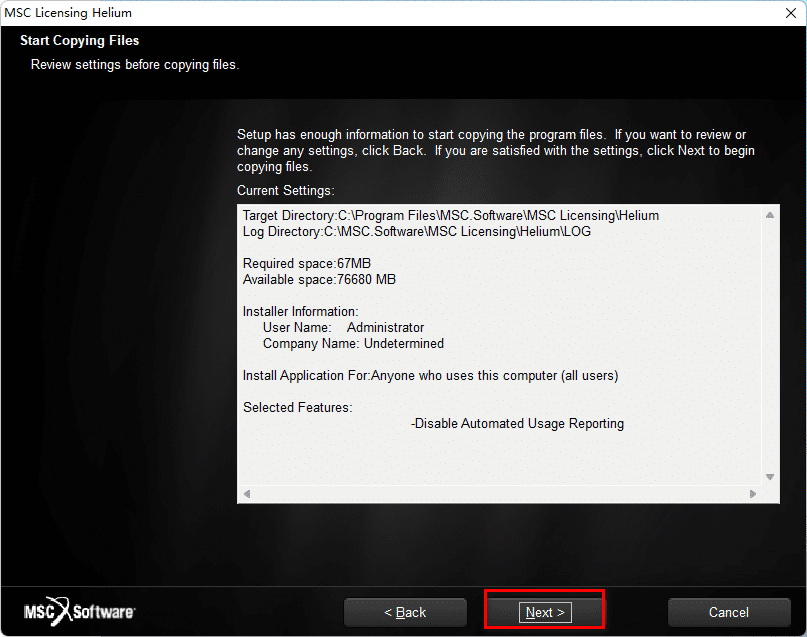The image size is (807, 637).
Task: Click the horizontal scrollbar track in settings box
Action: point(500,494)
